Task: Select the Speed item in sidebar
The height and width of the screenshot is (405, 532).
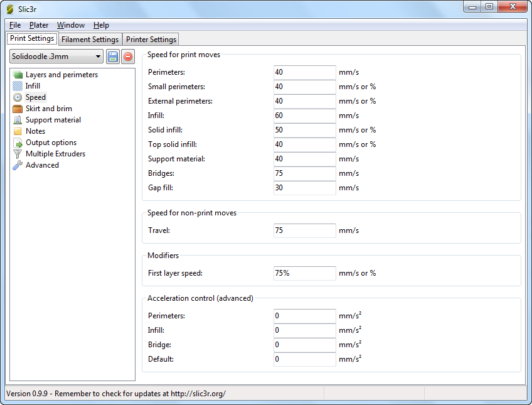Action: pos(35,97)
